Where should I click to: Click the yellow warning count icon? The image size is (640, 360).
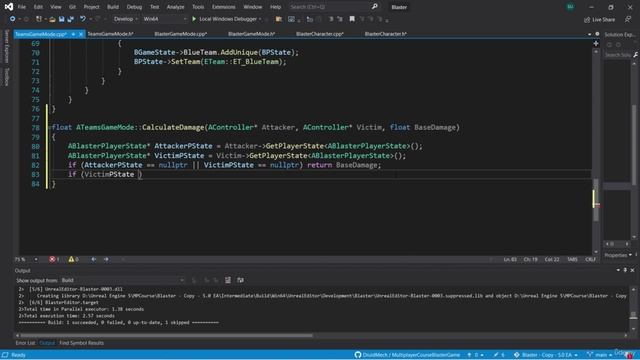coord(71,259)
